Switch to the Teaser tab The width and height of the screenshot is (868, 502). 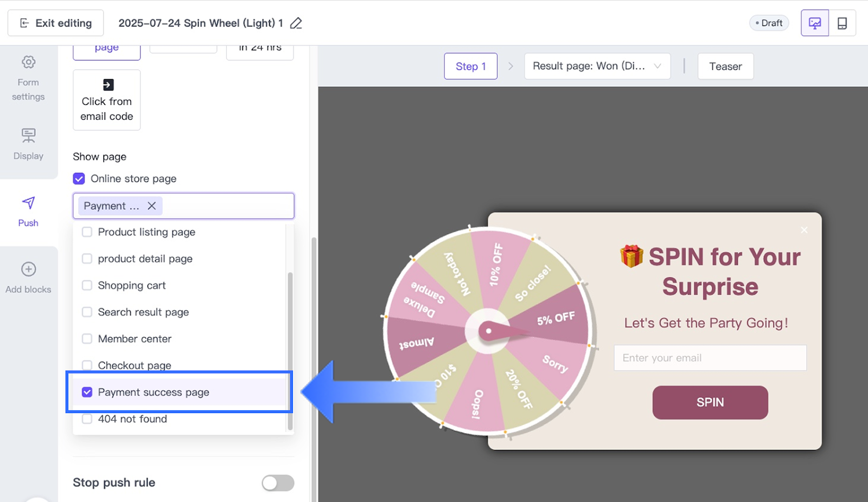[x=725, y=66]
